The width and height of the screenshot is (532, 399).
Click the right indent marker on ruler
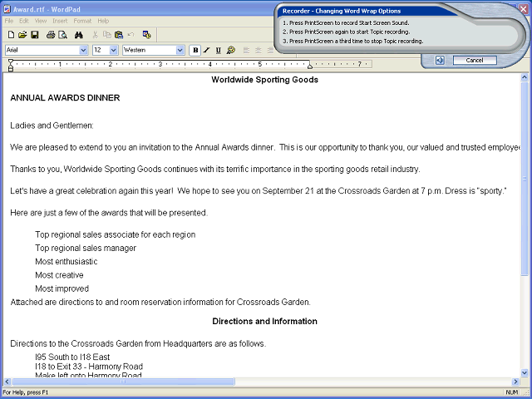click(x=310, y=66)
